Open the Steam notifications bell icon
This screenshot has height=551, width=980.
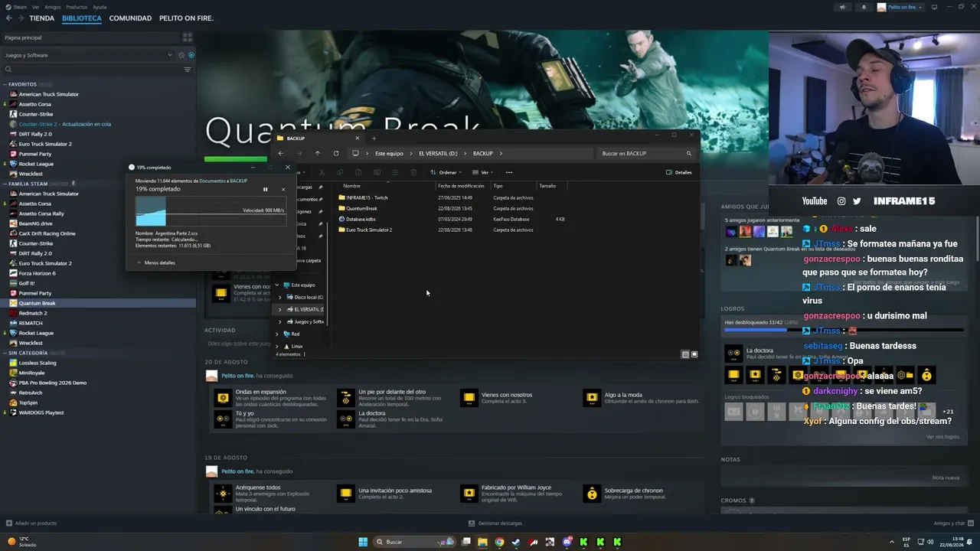(864, 7)
